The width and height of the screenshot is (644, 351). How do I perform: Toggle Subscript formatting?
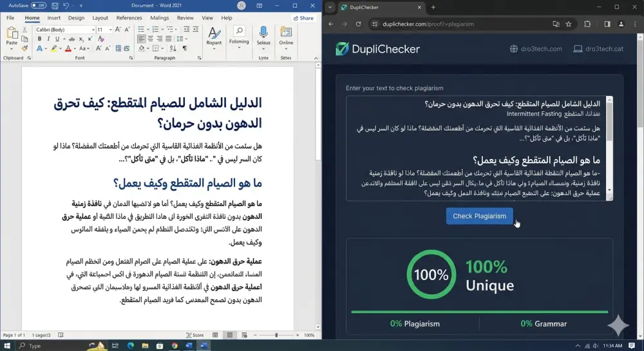pyautogui.click(x=81, y=39)
